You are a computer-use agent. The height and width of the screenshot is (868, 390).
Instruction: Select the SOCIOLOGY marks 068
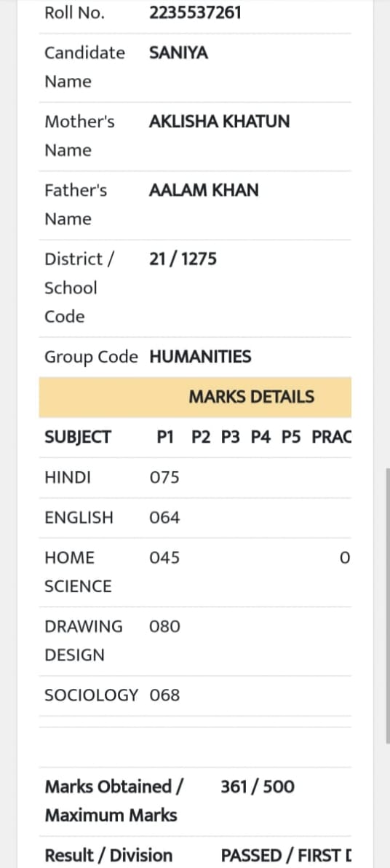pos(164,695)
